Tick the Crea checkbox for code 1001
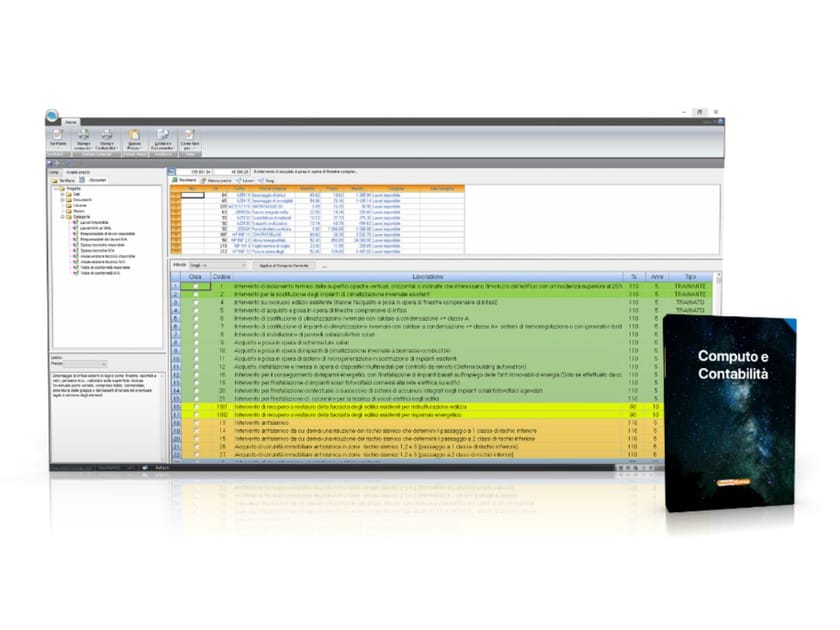The width and height of the screenshot is (840, 630). click(x=196, y=406)
